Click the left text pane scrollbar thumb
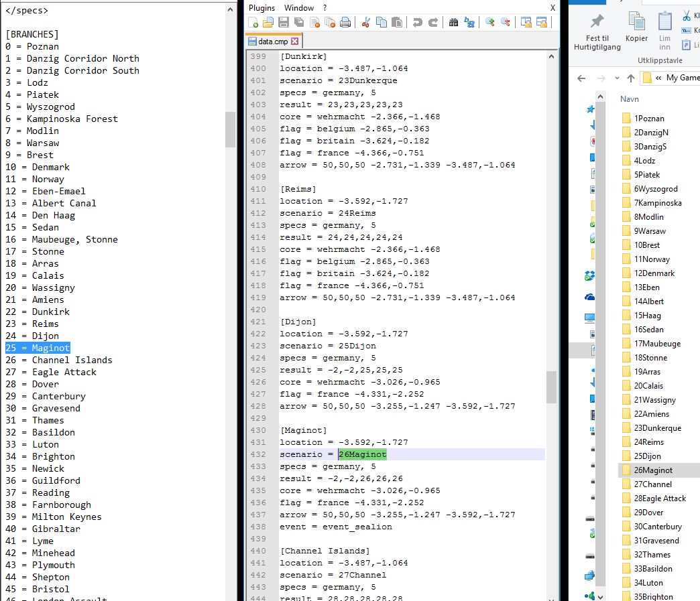The image size is (700, 601). click(x=230, y=129)
